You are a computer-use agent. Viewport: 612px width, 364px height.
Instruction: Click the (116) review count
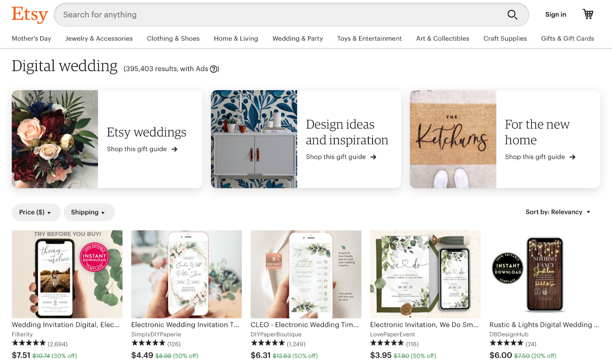pos(412,344)
